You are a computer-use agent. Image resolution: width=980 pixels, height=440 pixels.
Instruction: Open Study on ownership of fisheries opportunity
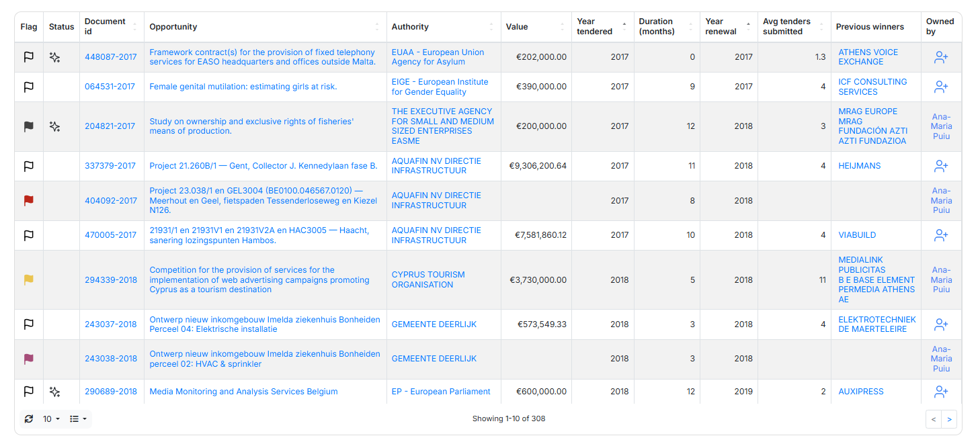(x=251, y=126)
